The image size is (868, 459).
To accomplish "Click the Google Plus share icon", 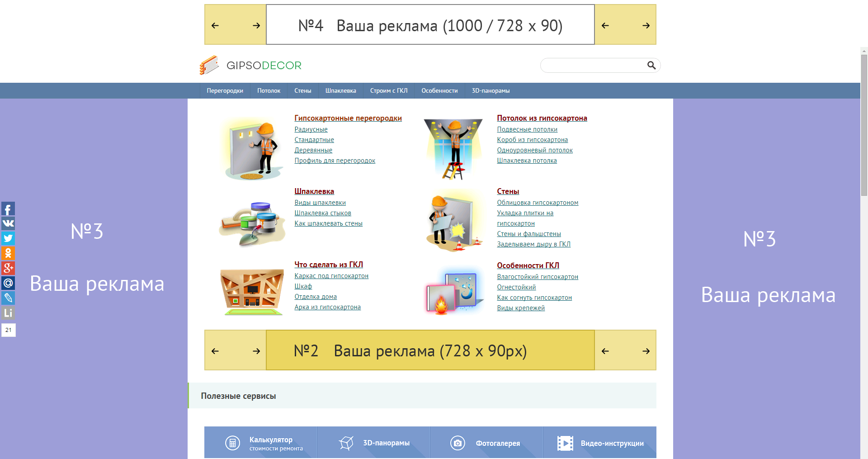I will [8, 268].
